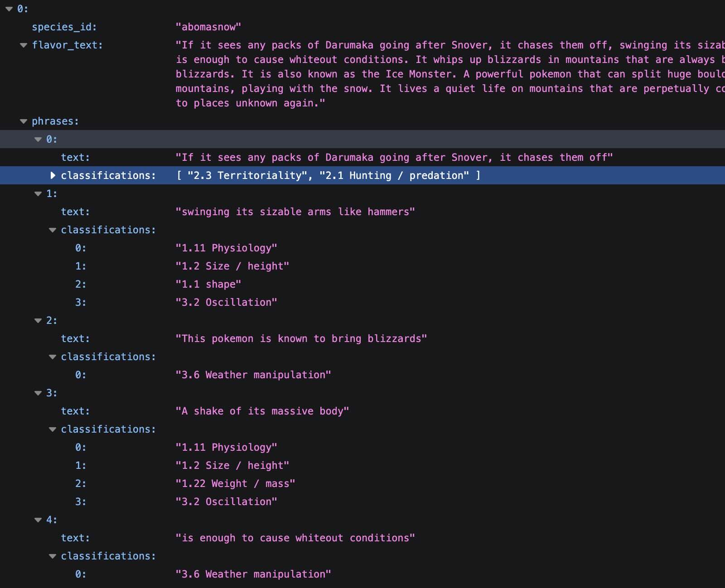Select the "1.22 Weight / mass" value
This screenshot has width=725, height=588.
click(235, 484)
